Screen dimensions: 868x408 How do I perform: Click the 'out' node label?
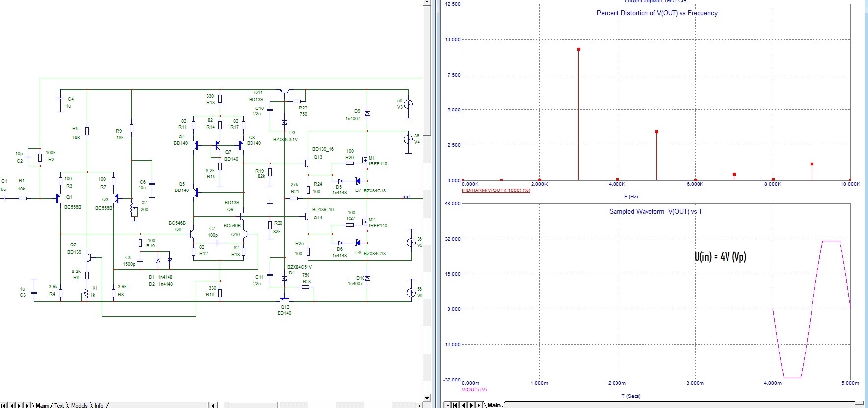point(406,197)
